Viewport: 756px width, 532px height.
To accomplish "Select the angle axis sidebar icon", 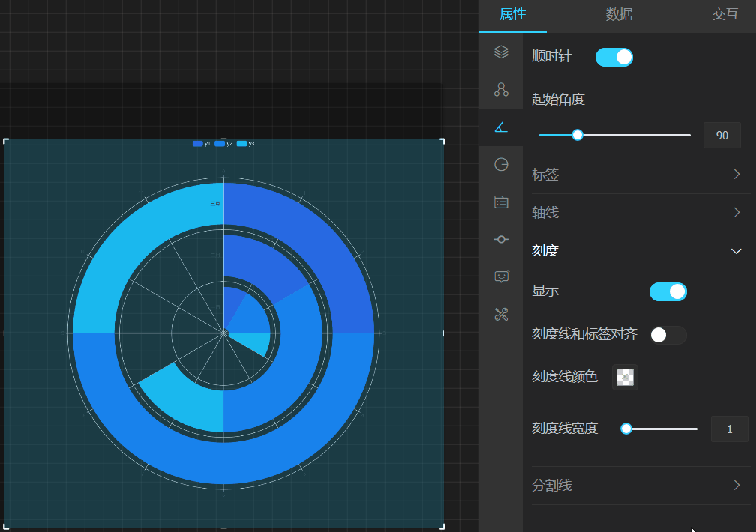I will pos(501,127).
